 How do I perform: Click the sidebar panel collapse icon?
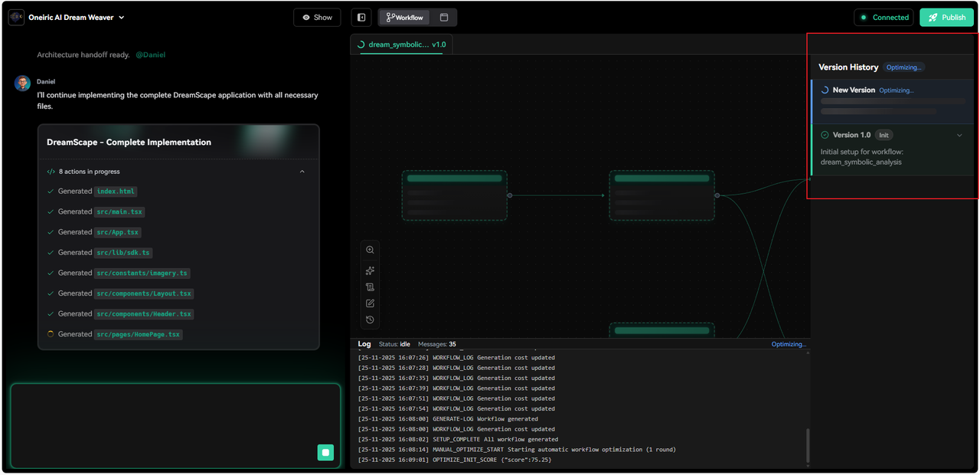point(361,18)
